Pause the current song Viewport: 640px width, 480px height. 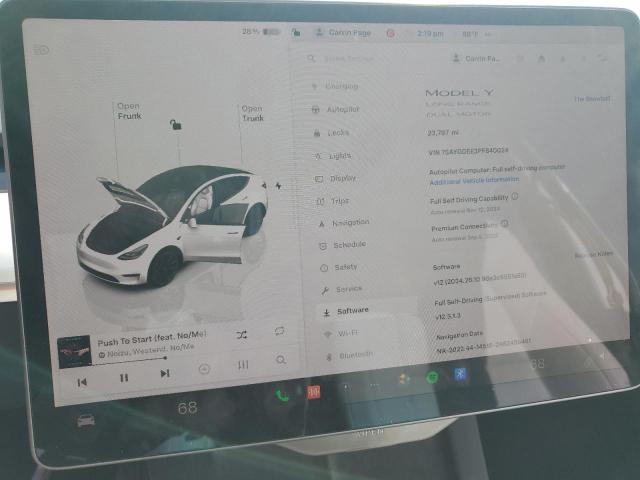(x=124, y=378)
